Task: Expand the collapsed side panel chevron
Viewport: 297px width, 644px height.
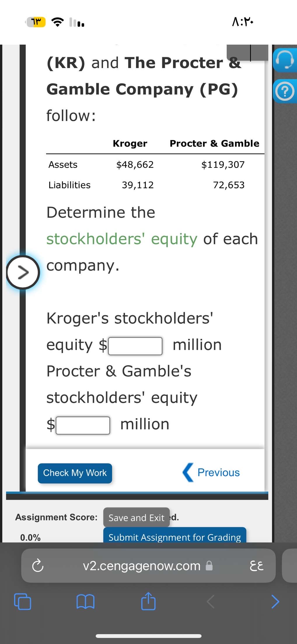Action: [x=23, y=272]
